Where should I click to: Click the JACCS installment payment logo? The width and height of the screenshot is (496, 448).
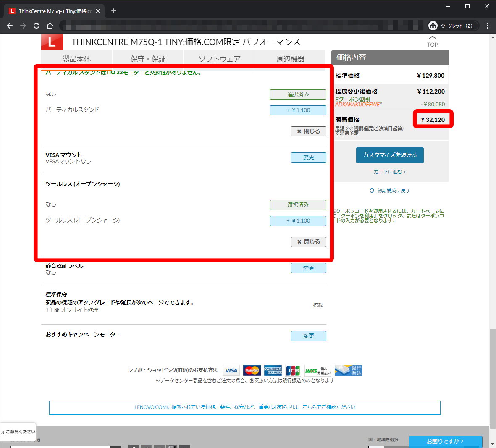(x=317, y=370)
